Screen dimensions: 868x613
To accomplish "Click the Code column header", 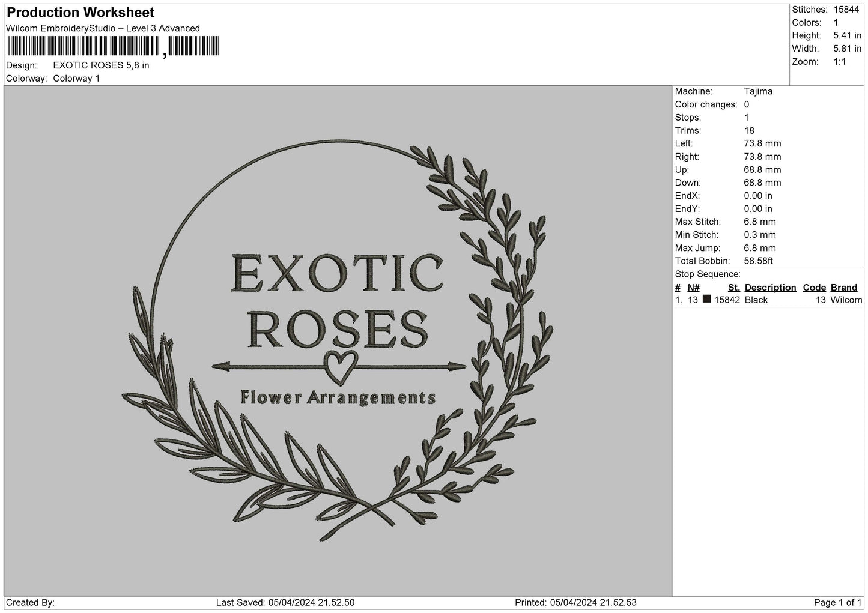I will pyautogui.click(x=815, y=288).
